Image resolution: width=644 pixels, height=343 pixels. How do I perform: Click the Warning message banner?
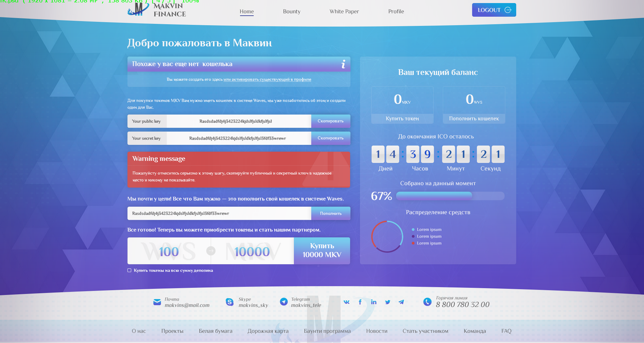click(x=239, y=170)
